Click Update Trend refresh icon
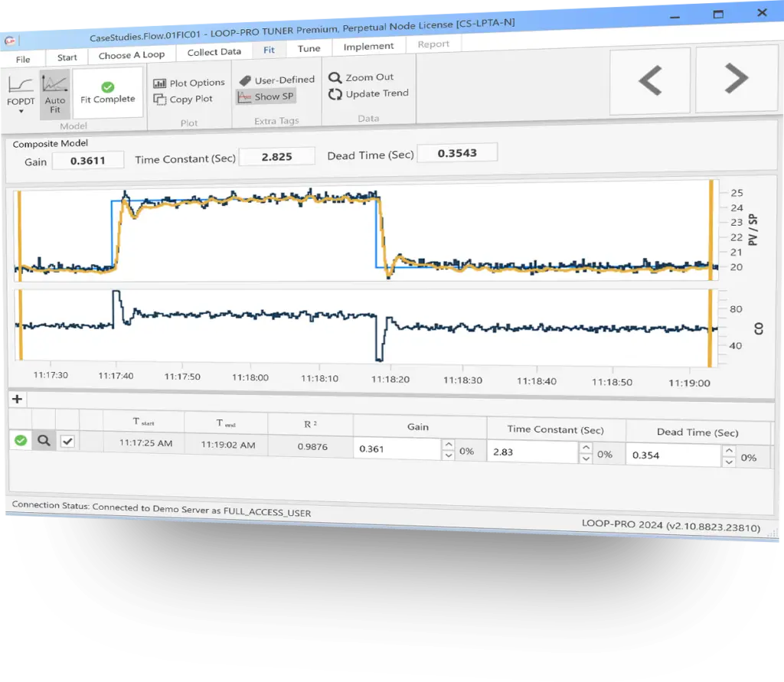This screenshot has width=784, height=682. 335,94
